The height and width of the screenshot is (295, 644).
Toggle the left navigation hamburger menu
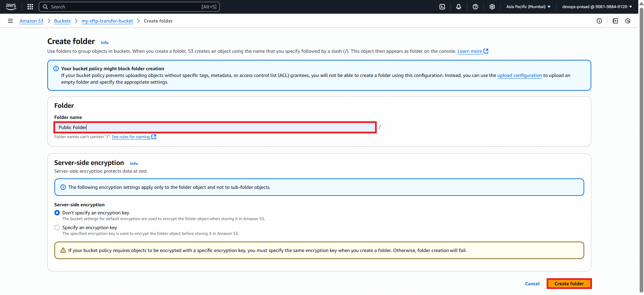[x=10, y=21]
